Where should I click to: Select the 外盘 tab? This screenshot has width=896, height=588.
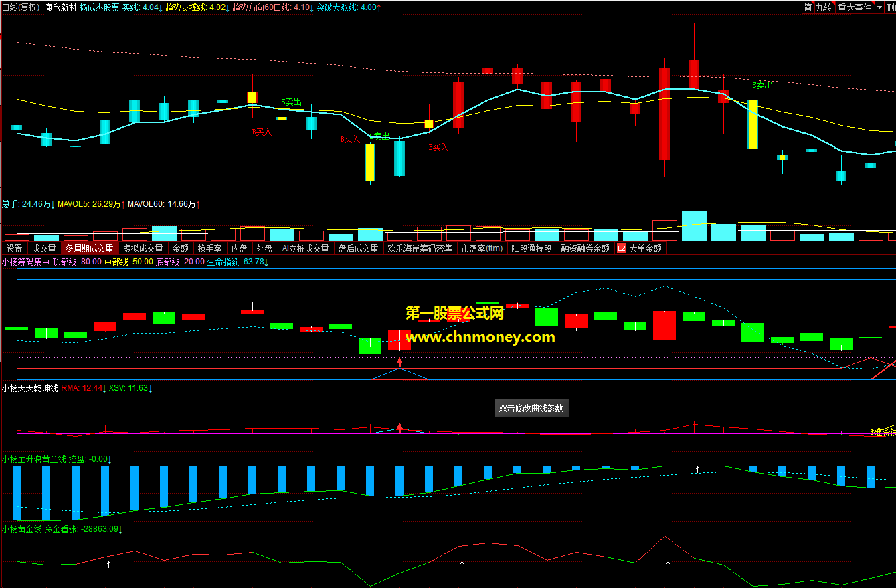tap(265, 248)
